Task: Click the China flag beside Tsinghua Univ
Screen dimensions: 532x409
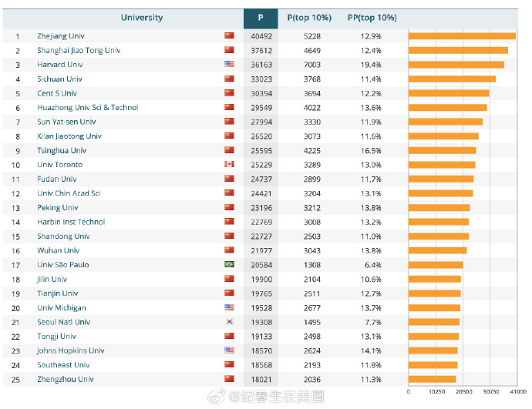Action: 229,150
